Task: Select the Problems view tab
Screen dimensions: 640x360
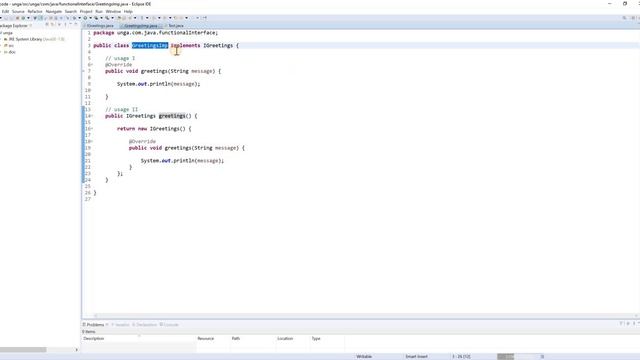Action: 95,324
